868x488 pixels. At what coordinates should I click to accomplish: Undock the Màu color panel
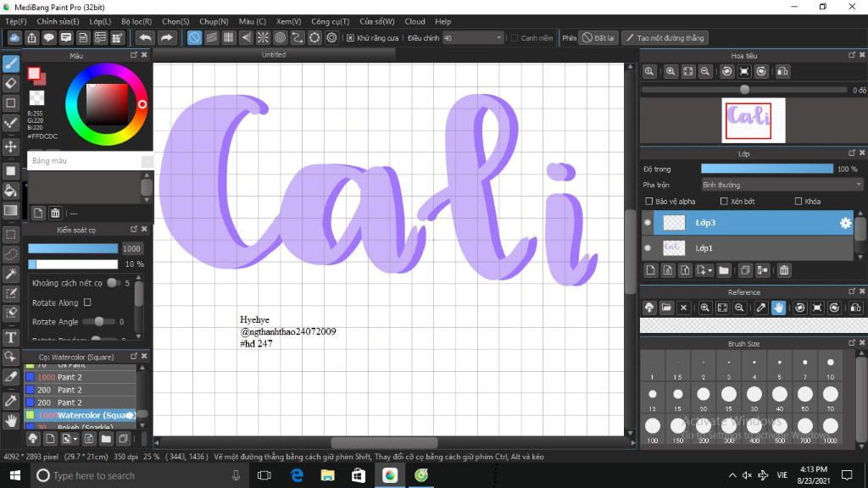(x=134, y=55)
